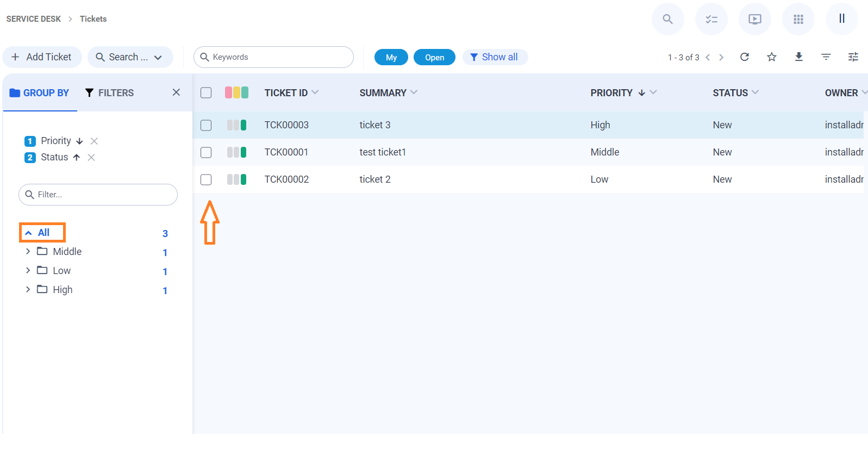Expand the High priority group
868x460 pixels.
point(28,289)
